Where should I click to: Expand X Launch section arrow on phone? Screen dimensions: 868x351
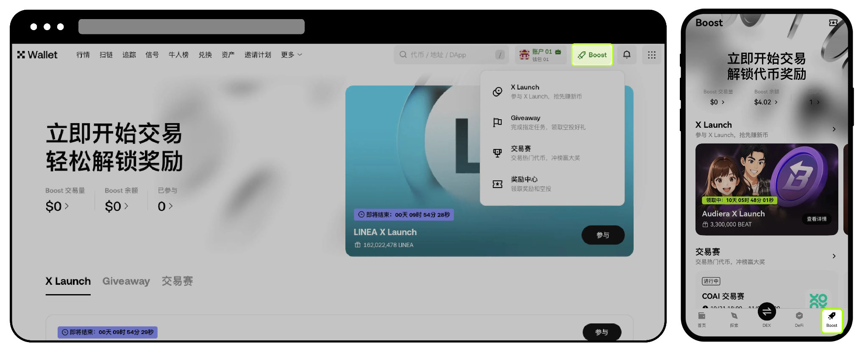tap(834, 129)
